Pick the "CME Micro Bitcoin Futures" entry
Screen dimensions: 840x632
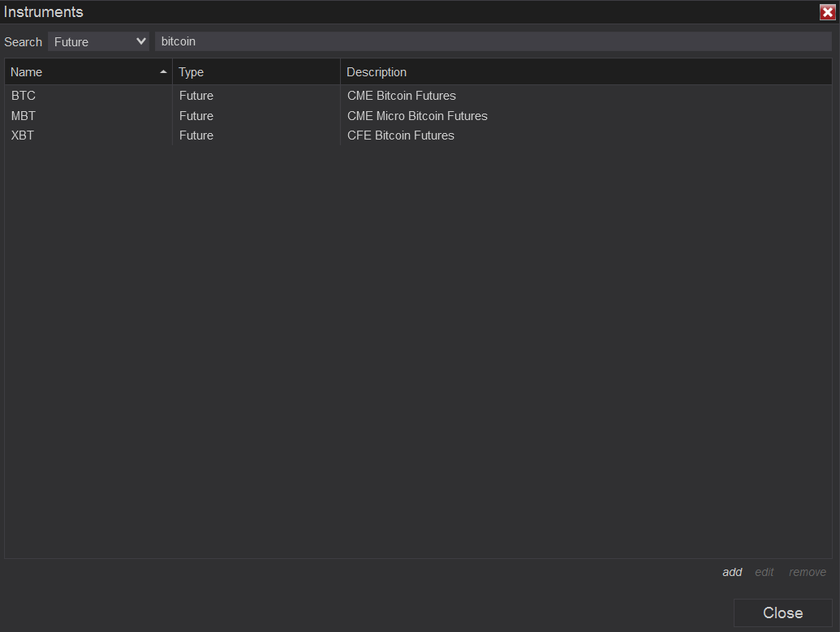(x=417, y=116)
